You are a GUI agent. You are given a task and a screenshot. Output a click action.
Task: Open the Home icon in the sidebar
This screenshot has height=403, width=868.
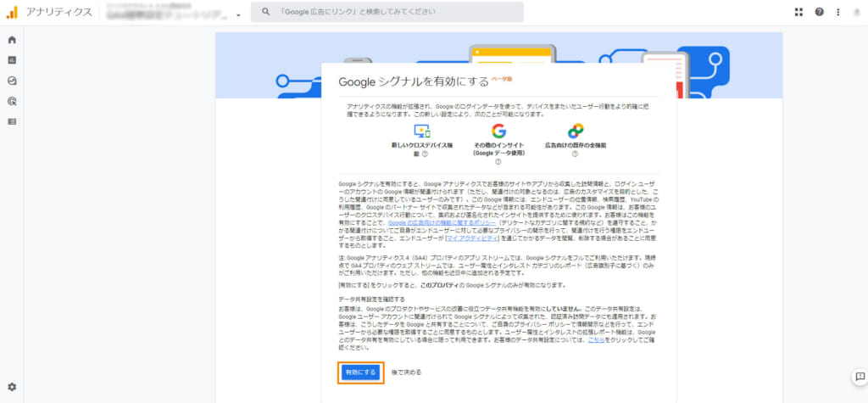pos(12,40)
